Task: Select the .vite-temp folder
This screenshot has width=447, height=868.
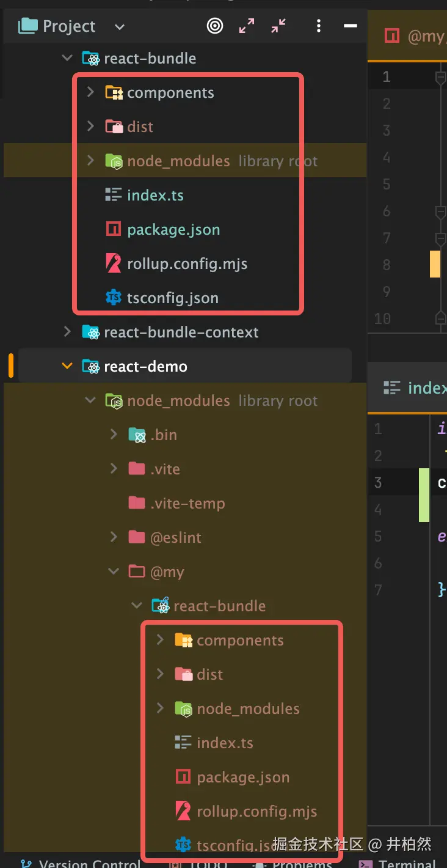Action: tap(187, 503)
